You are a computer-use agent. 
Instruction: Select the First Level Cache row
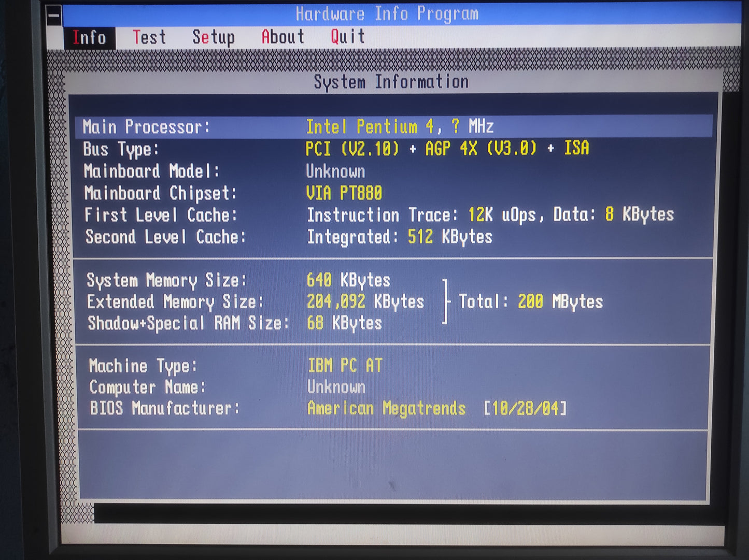click(x=394, y=215)
